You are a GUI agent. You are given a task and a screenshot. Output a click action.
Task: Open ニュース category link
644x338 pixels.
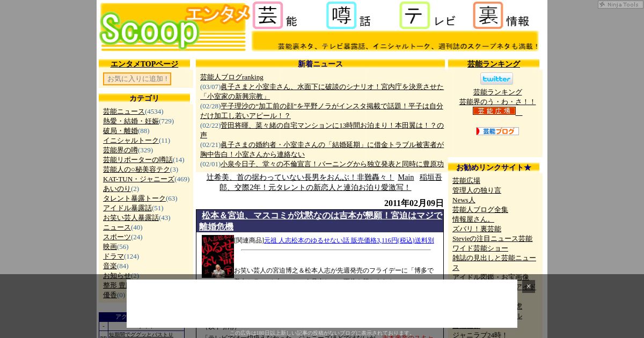pos(117,227)
